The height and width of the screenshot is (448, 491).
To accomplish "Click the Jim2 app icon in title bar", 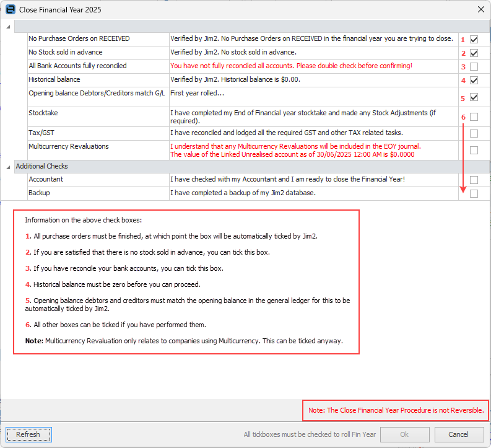I will coord(11,10).
